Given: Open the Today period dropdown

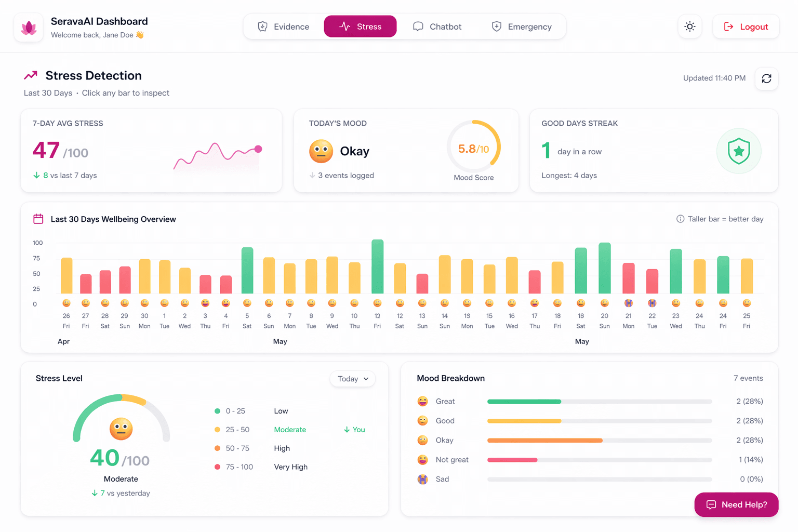Looking at the screenshot, I should [x=352, y=379].
